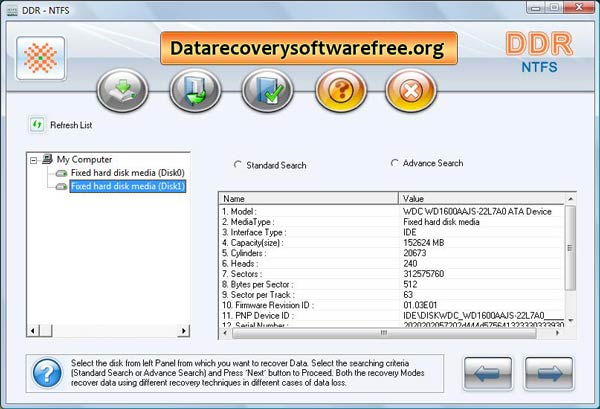Click the value 'IDE'
The image size is (600, 409).
point(410,232)
